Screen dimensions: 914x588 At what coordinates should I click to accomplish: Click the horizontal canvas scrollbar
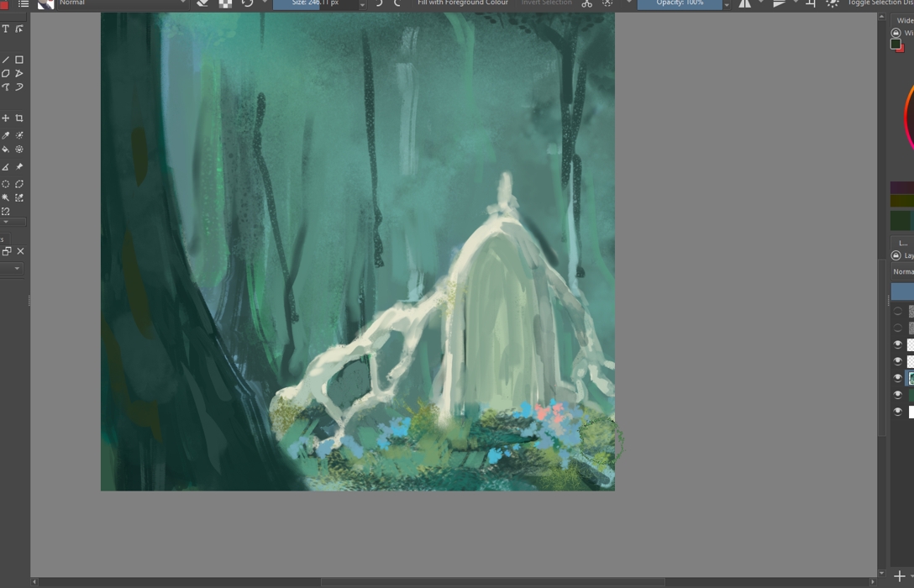point(492,581)
